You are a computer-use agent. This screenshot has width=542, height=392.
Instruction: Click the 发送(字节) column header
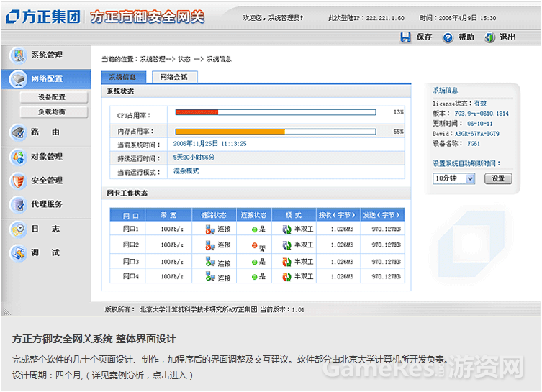point(383,215)
